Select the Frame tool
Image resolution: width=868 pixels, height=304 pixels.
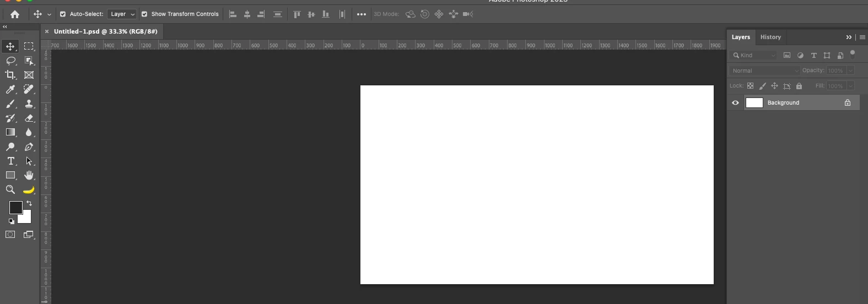[29, 75]
